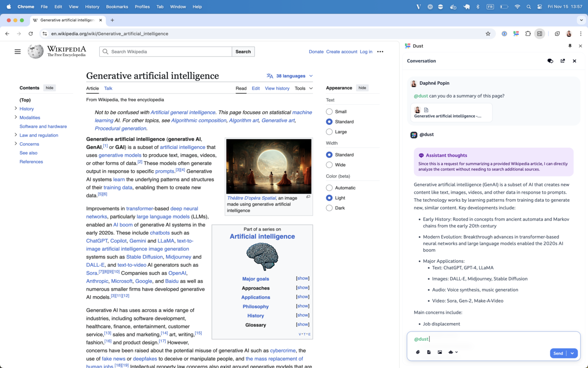Bookmark this page with the star icon

tap(488, 34)
